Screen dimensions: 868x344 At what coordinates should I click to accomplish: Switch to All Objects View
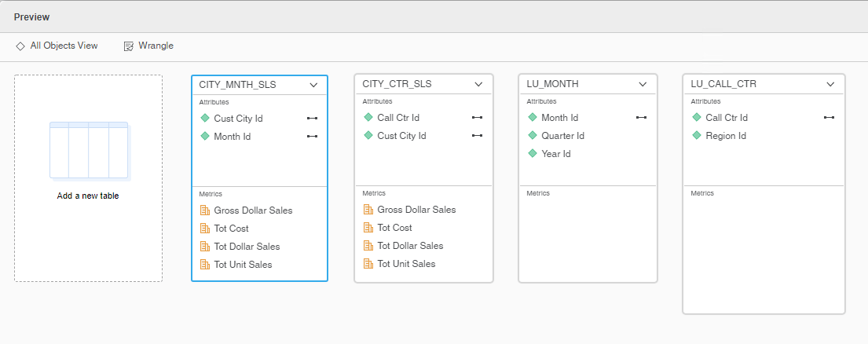click(57, 46)
